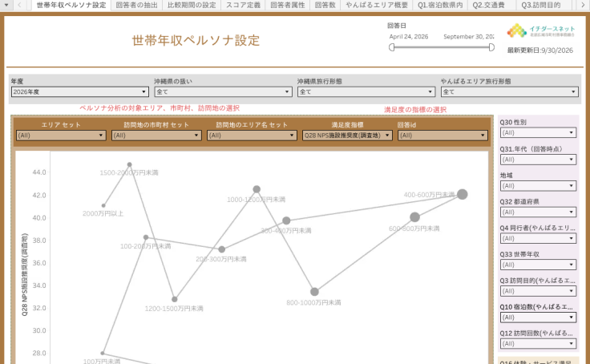This screenshot has width=590, height=364.
Task: Click the 最新更新日:9/30/2026 text
Action: click(540, 51)
